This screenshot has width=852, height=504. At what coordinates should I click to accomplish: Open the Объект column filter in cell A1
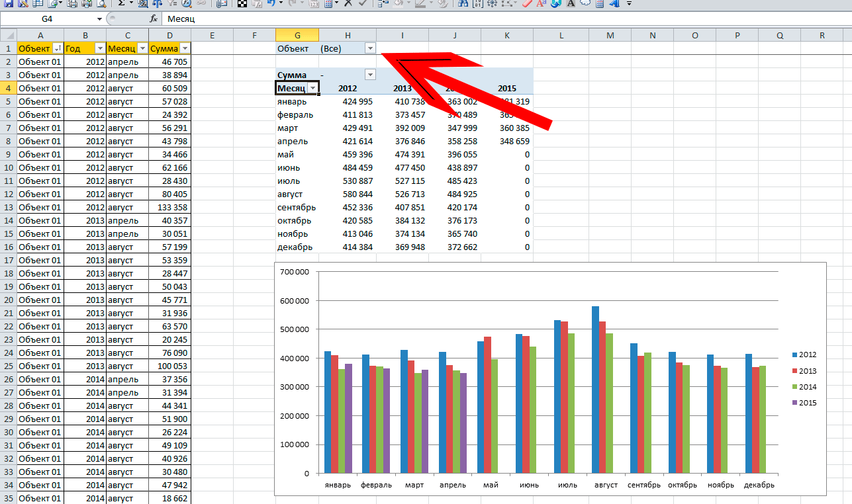point(58,48)
